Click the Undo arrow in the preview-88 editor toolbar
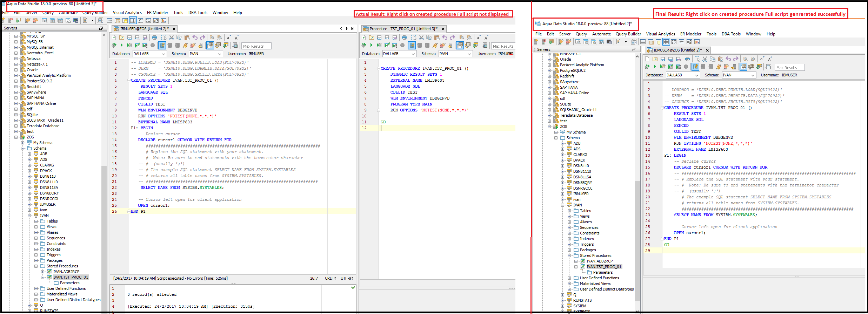 (728, 59)
